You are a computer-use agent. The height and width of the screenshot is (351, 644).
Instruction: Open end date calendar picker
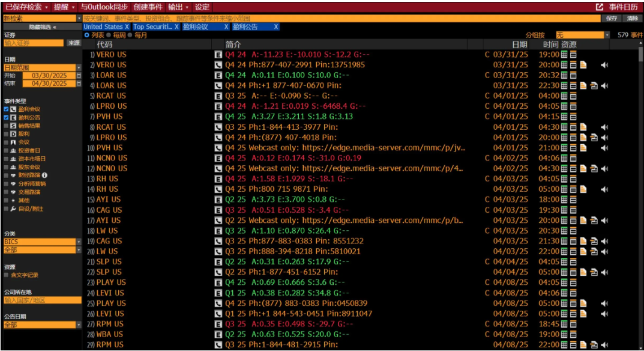tap(79, 84)
